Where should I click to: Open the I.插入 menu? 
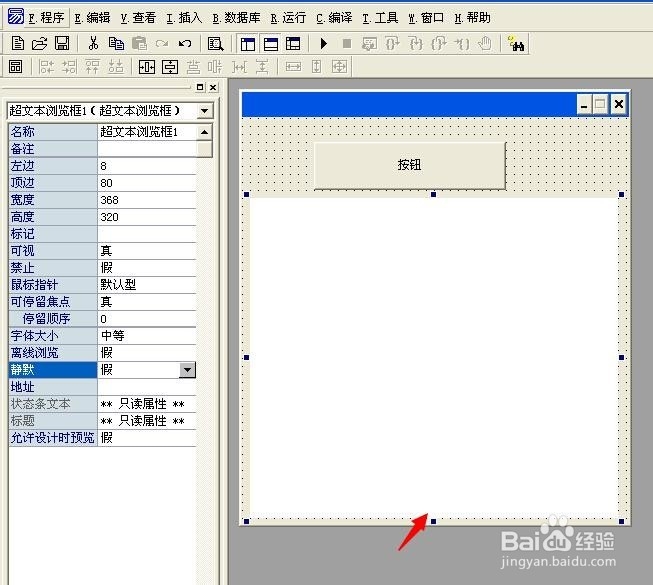[x=184, y=18]
